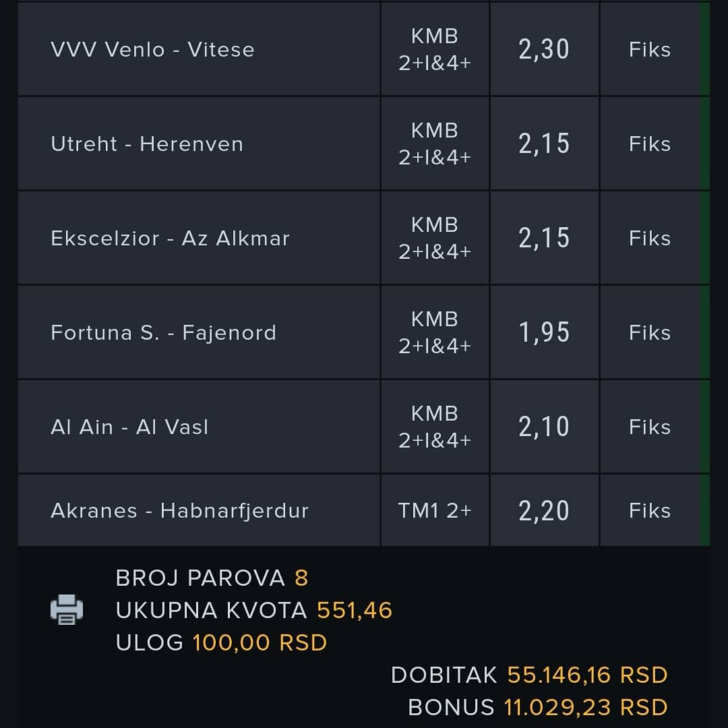Click the TM1 2+ bet type cell
728x728 pixels.
pyautogui.click(x=435, y=511)
